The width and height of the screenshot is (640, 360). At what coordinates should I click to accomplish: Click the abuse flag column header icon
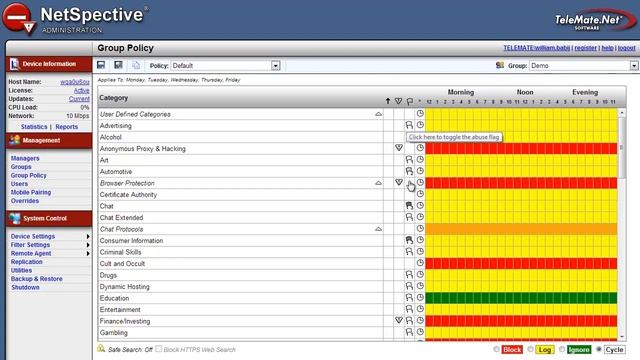[409, 101]
